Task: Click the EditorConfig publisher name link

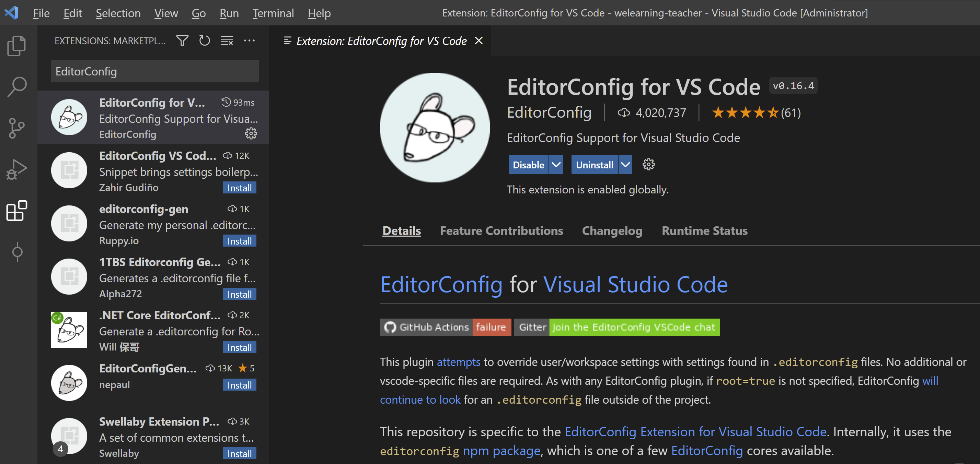Action: coord(549,112)
